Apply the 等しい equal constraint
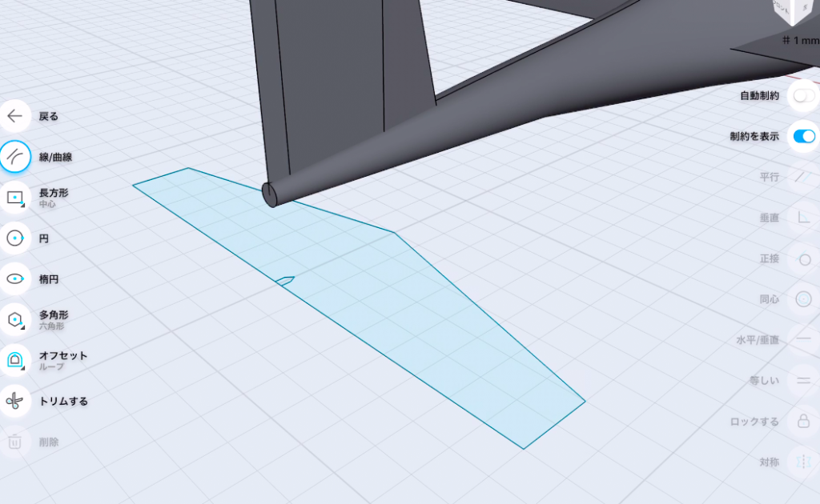The height and width of the screenshot is (504, 820). [803, 381]
